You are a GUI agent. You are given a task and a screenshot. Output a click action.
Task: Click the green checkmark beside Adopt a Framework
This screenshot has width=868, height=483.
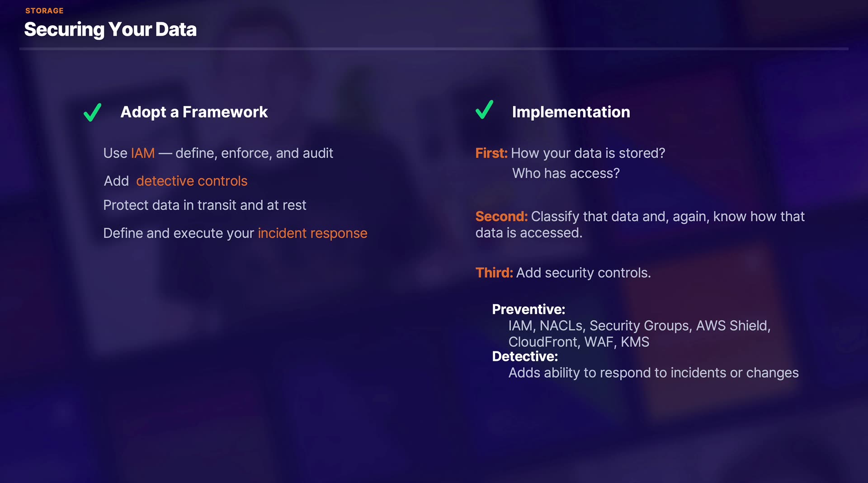[92, 113]
